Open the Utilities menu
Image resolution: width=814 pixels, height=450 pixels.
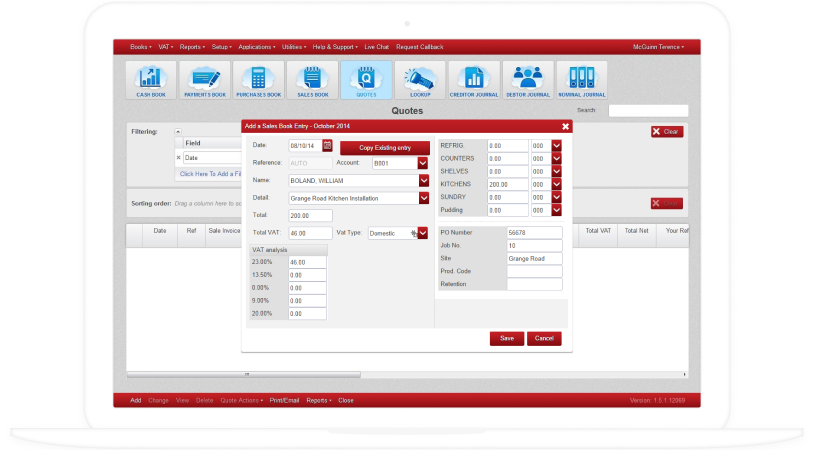click(294, 47)
